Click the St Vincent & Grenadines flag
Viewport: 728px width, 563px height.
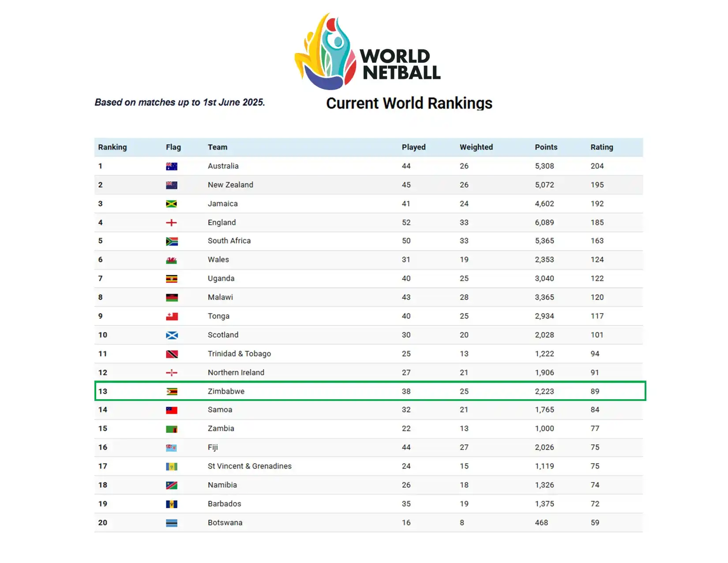tap(172, 467)
